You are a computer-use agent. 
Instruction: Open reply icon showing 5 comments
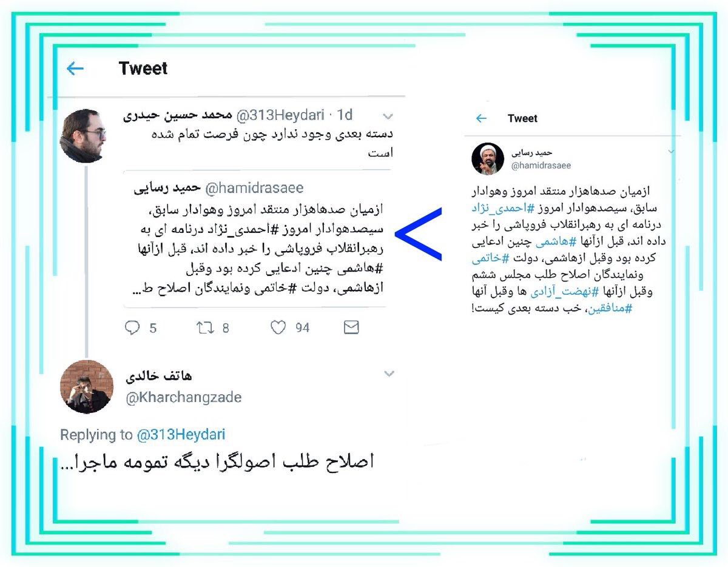coord(132,328)
